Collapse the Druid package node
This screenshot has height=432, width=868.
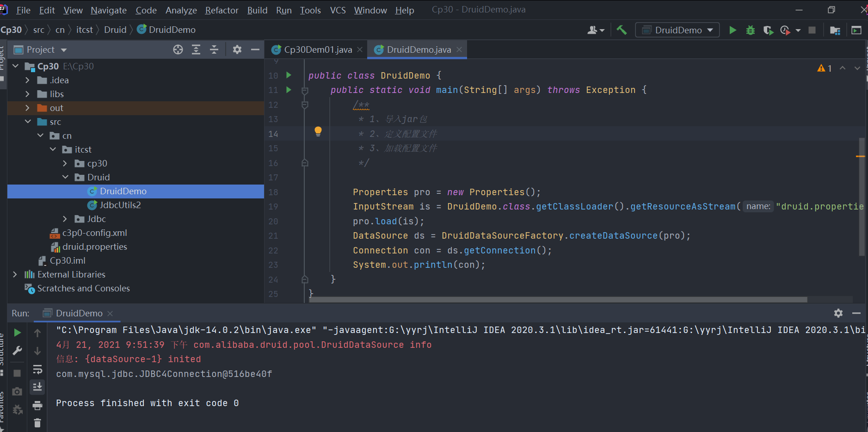click(x=65, y=177)
